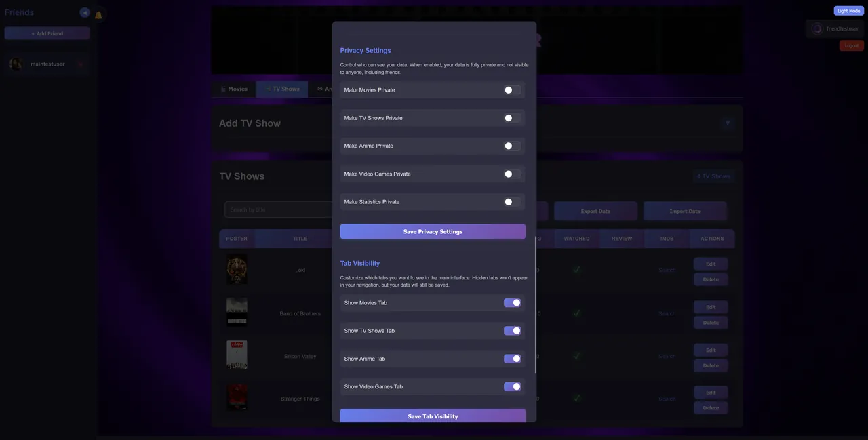Turn off Show Movies Tab switch

pos(513,303)
